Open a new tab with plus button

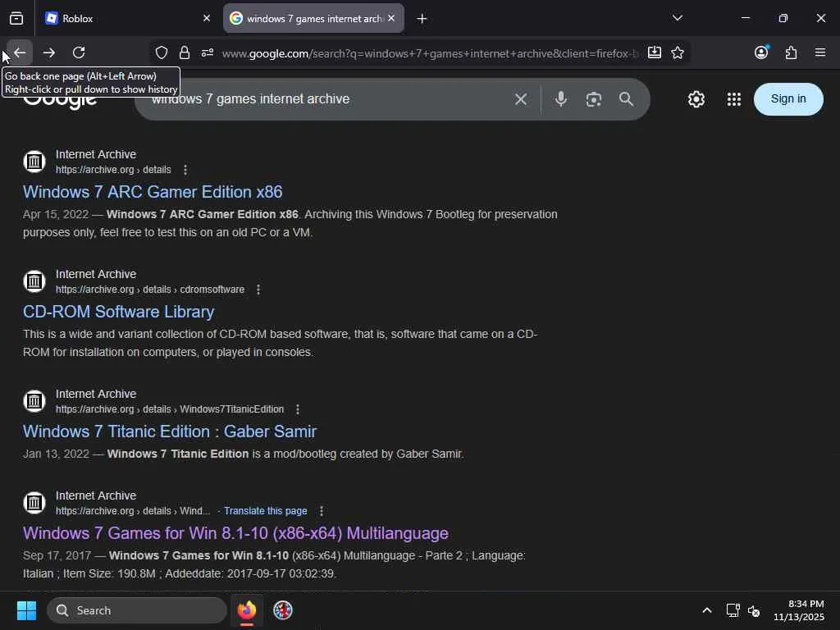422,19
